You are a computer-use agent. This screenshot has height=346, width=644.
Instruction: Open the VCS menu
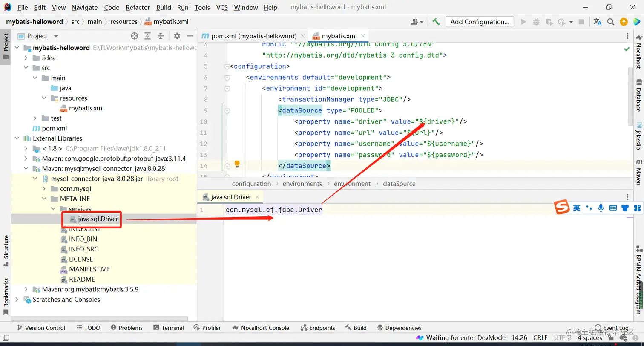[222, 7]
